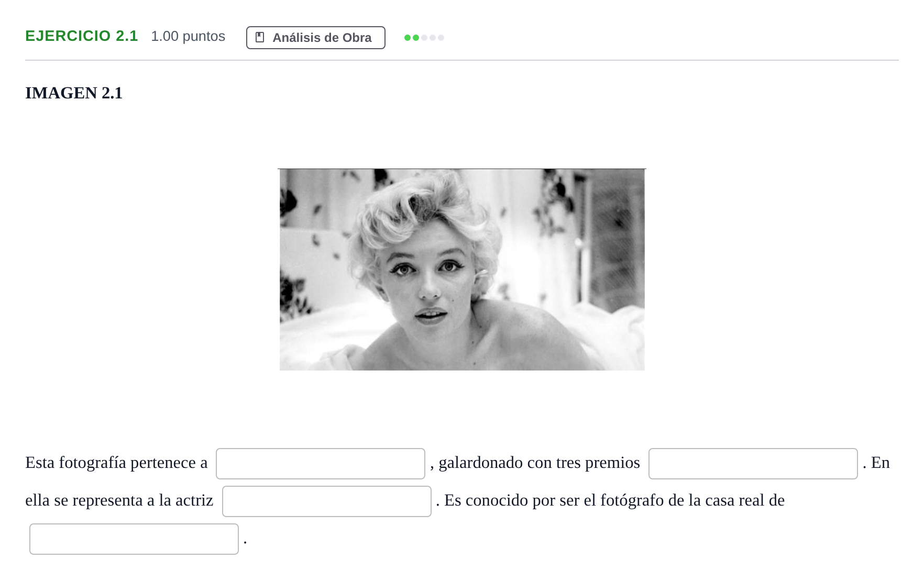Click the text "ella se representa a la actriz"
Viewport: 924px width, 582px height.
tap(119, 500)
